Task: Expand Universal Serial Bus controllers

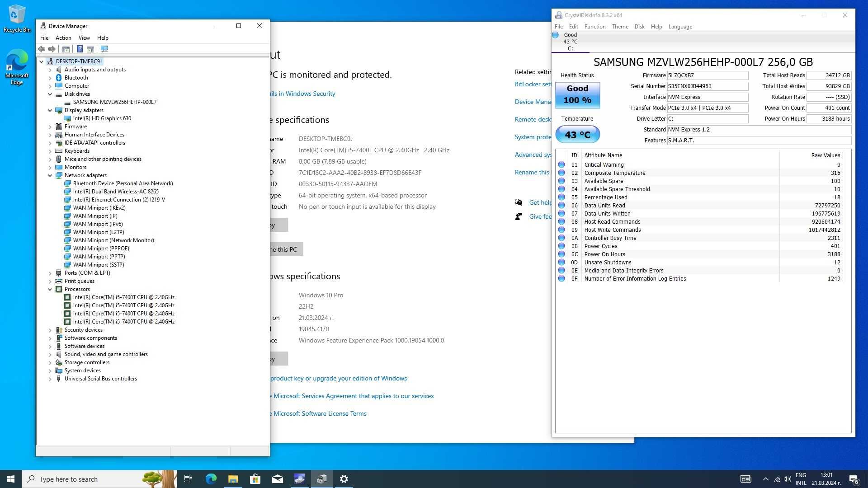Action: 50,379
